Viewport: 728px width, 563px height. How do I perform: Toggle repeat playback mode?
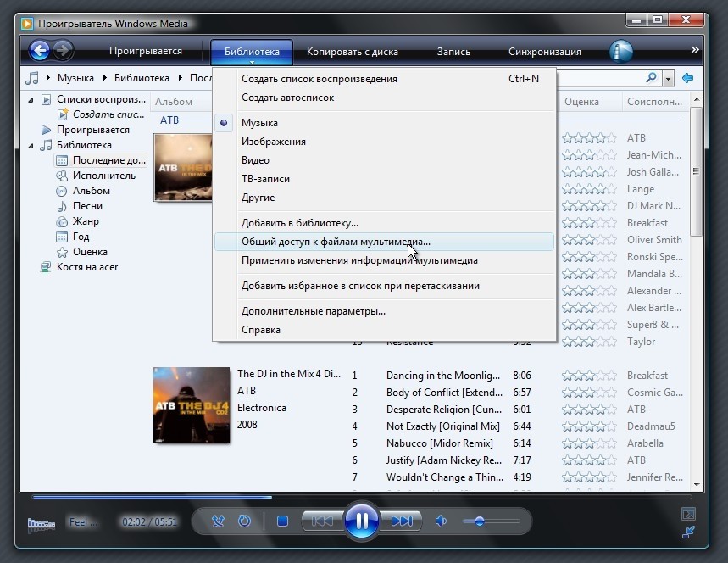point(245,521)
